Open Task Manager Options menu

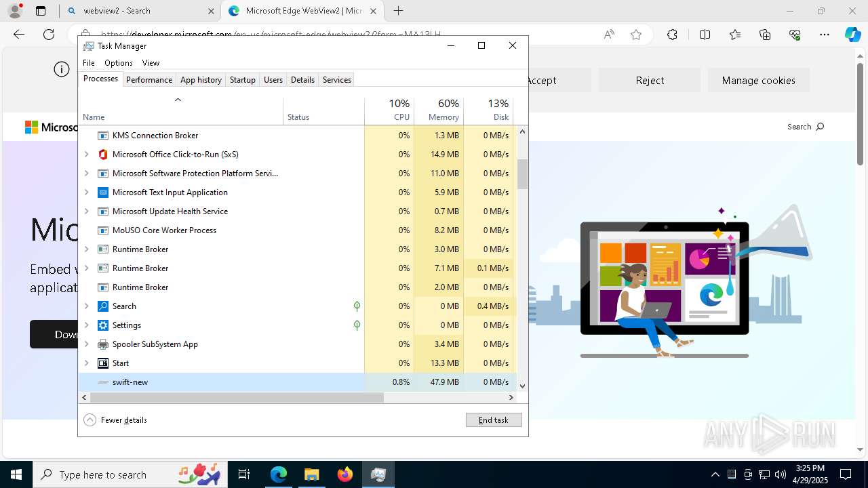click(119, 63)
